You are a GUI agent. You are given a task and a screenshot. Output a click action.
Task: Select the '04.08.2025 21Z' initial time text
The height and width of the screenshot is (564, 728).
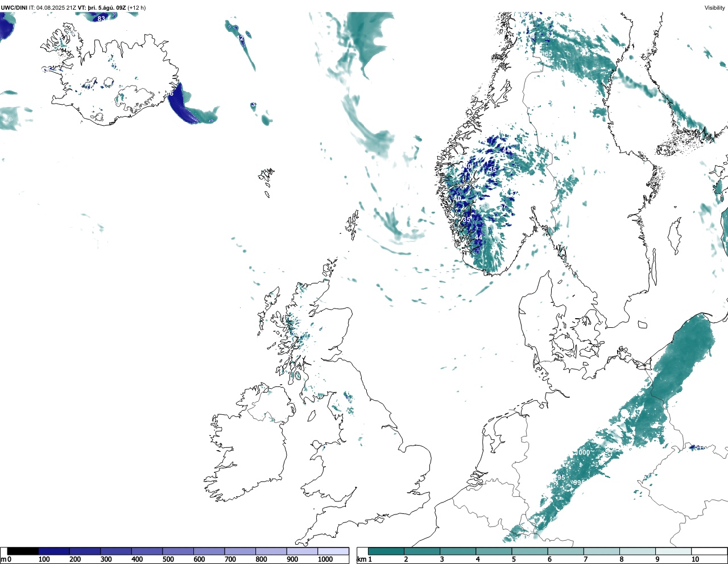point(56,7)
